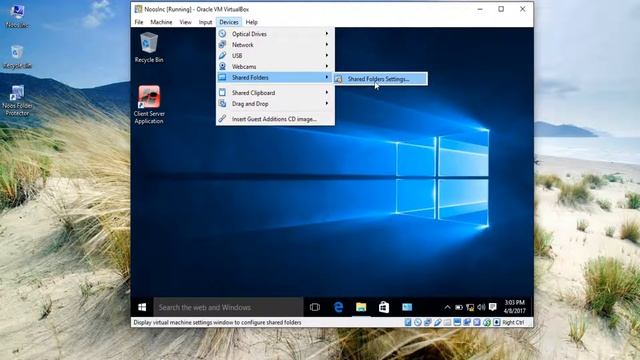Viewport: 640px width, 360px height.
Task: Open the guest Windows Start button
Action: [142, 307]
